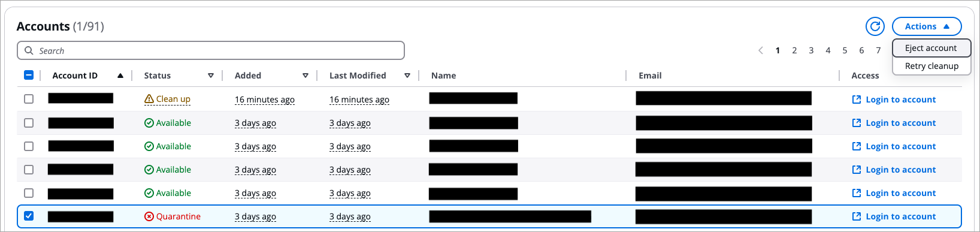Go to page 7
980x232 pixels.
coord(878,50)
